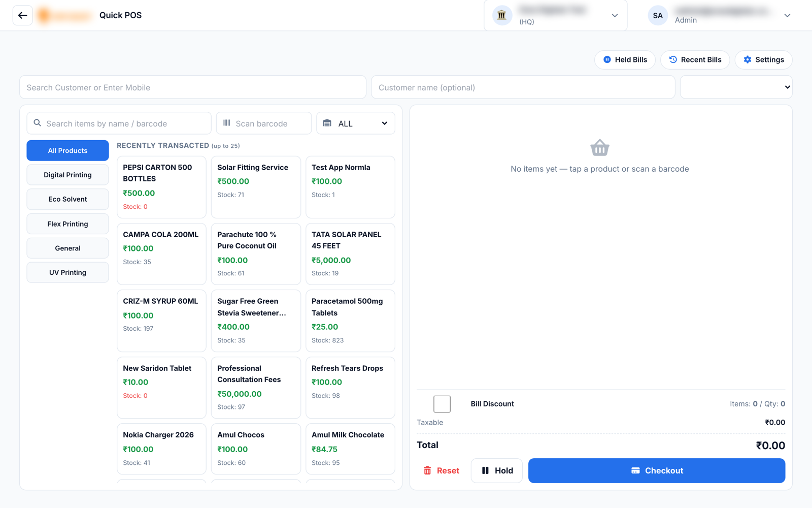The height and width of the screenshot is (508, 812).
Task: Show the General category
Action: pyautogui.click(x=67, y=248)
